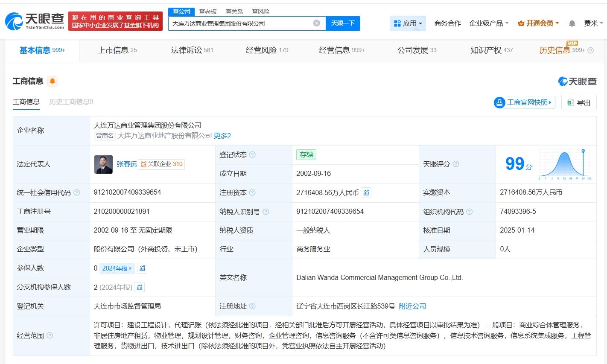Expand the 应用 dropdown menu

pos(408,23)
